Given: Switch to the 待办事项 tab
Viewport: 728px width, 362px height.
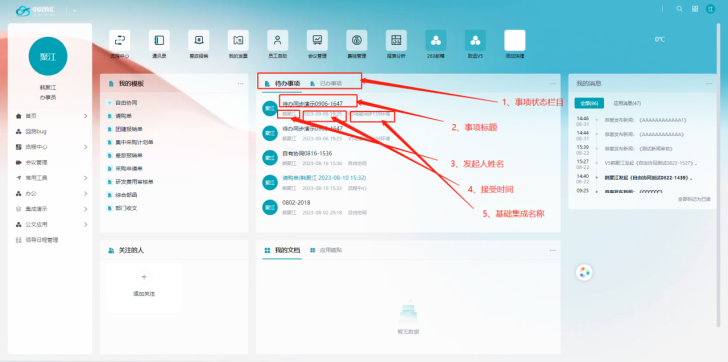Looking at the screenshot, I should (283, 84).
